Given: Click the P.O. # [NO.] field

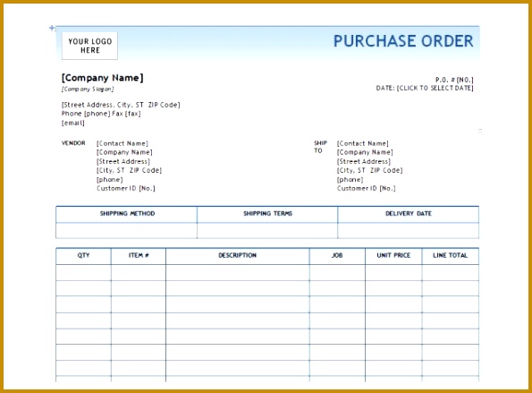Looking at the screenshot, I should (x=454, y=80).
